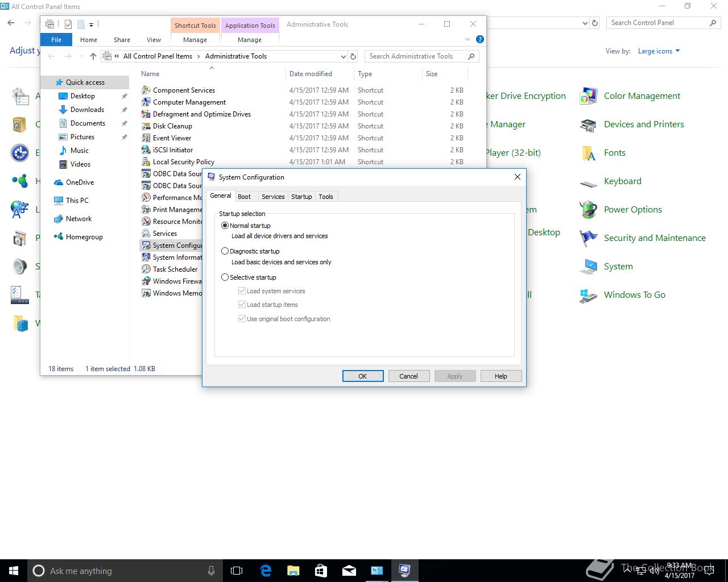This screenshot has width=728, height=582.
Task: Open the System icon in Control Panel
Action: point(589,267)
